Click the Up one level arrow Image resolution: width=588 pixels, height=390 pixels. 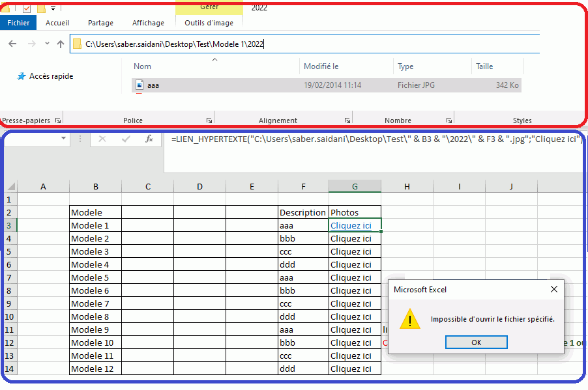pos(61,44)
